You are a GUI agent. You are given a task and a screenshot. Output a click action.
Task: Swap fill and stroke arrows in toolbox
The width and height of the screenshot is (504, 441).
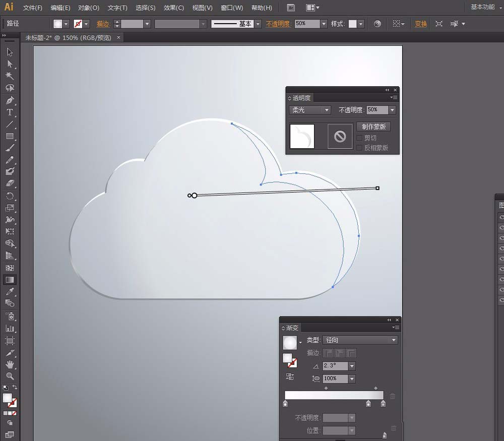tap(15, 387)
